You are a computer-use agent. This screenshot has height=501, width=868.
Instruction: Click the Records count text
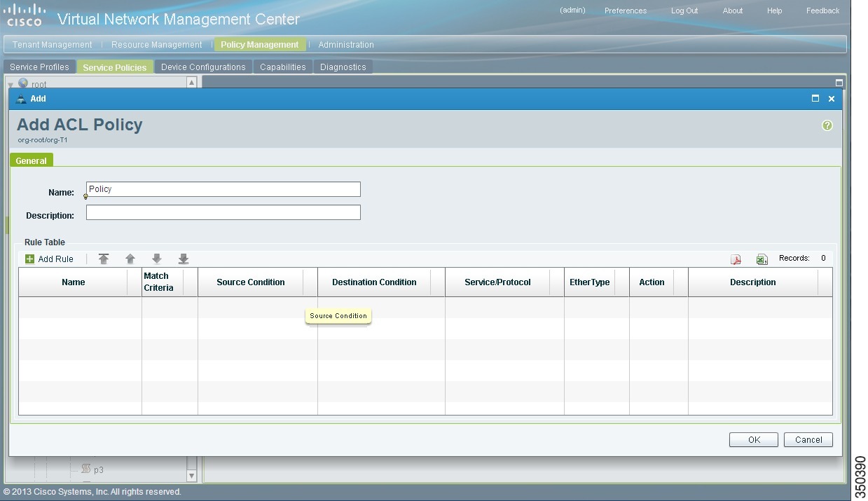tap(802, 259)
